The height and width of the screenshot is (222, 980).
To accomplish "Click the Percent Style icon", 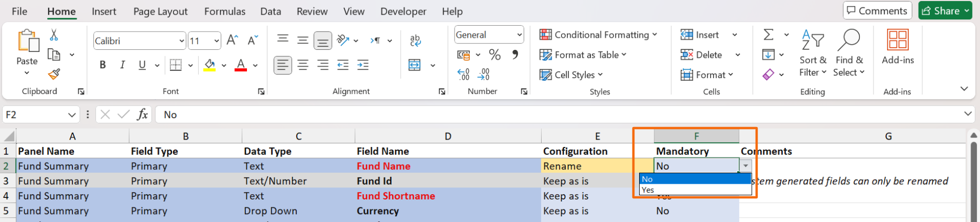I will coord(494,55).
